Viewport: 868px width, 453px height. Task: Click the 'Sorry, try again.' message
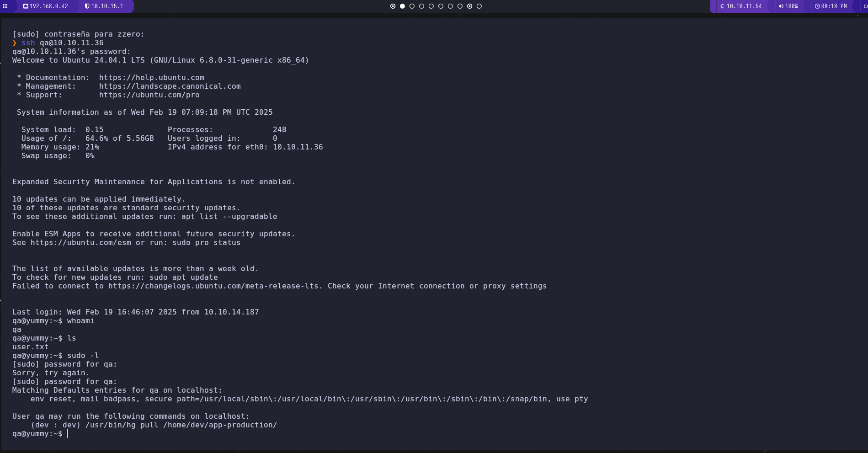51,373
